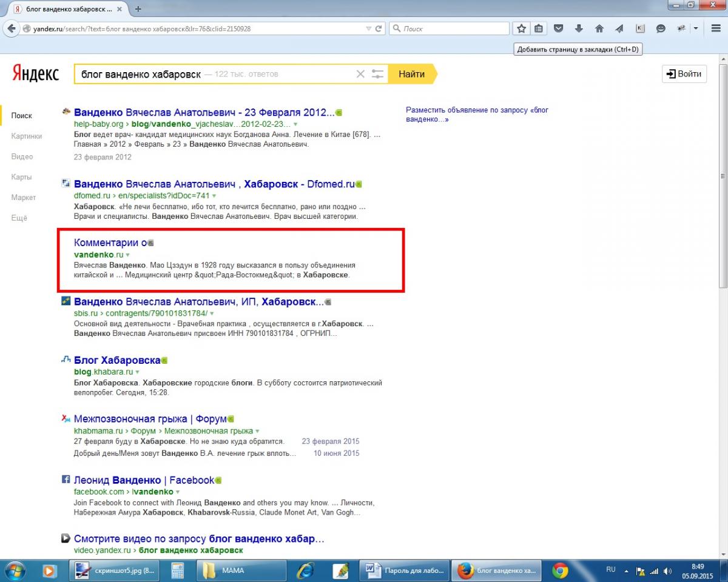Open МАМА folder taskbar window
The width and height of the screenshot is (728, 582).
tap(243, 570)
